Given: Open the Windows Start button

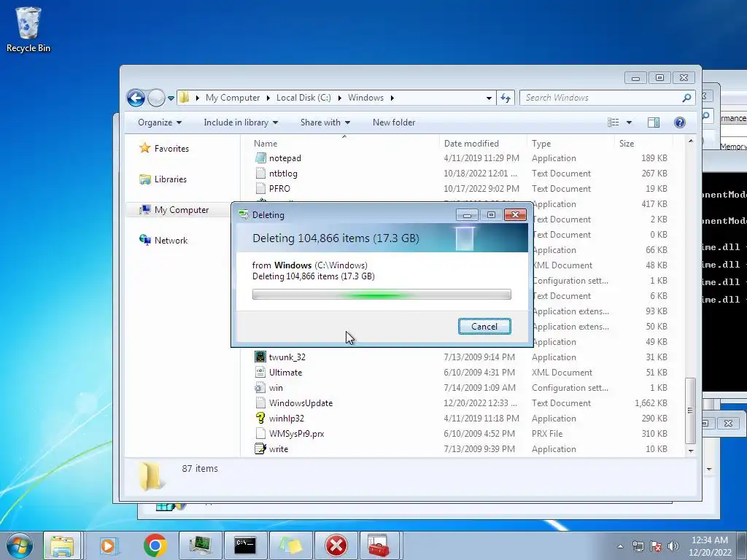Looking at the screenshot, I should pos(19,545).
